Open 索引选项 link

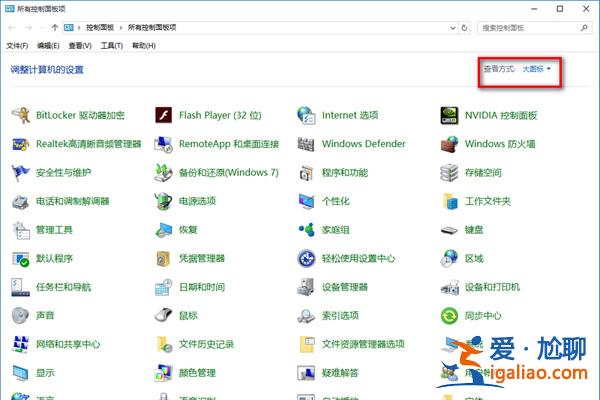pyautogui.click(x=340, y=316)
